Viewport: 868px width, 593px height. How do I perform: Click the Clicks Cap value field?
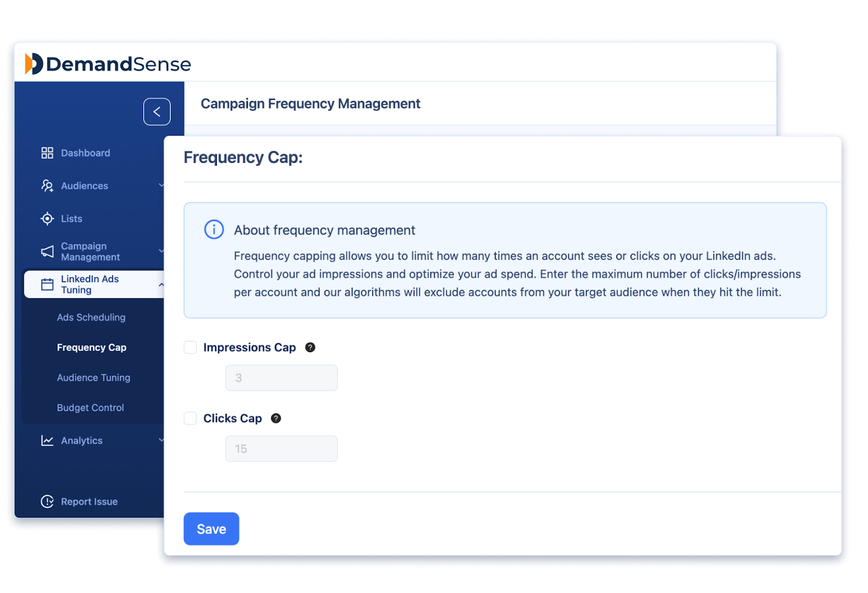coord(282,449)
